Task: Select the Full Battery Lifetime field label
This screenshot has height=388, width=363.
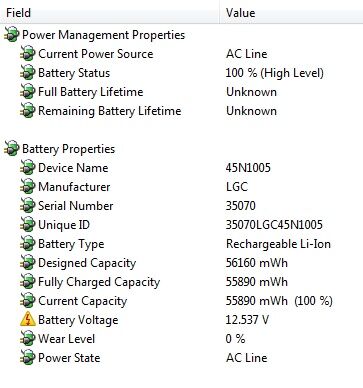Action: click(91, 92)
